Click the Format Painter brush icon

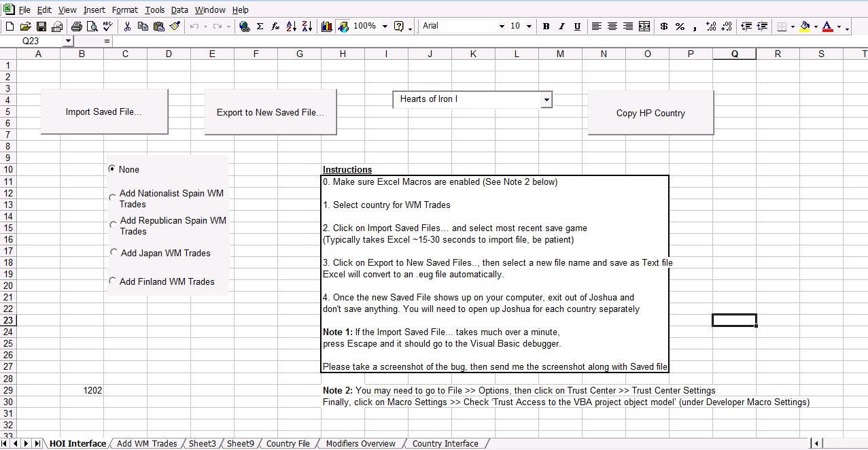tap(175, 27)
